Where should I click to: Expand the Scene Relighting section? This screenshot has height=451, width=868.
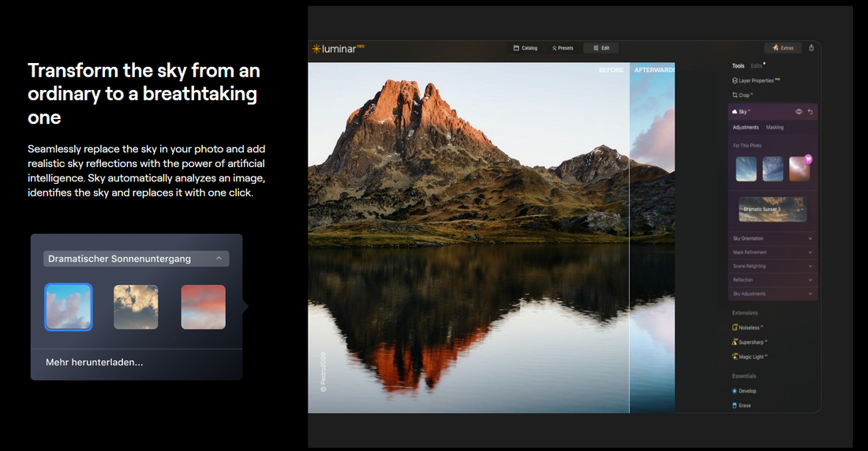(x=772, y=266)
